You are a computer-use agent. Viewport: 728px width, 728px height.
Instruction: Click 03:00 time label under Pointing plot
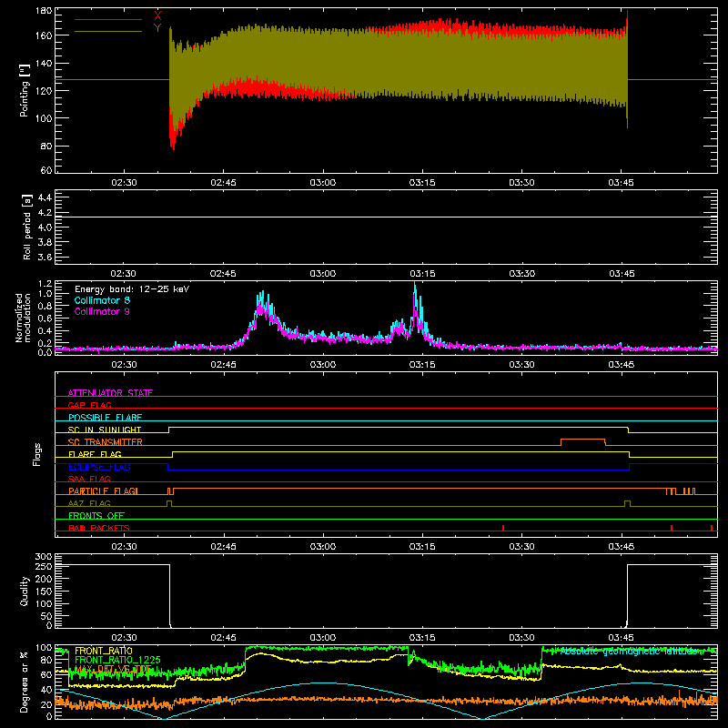click(323, 183)
